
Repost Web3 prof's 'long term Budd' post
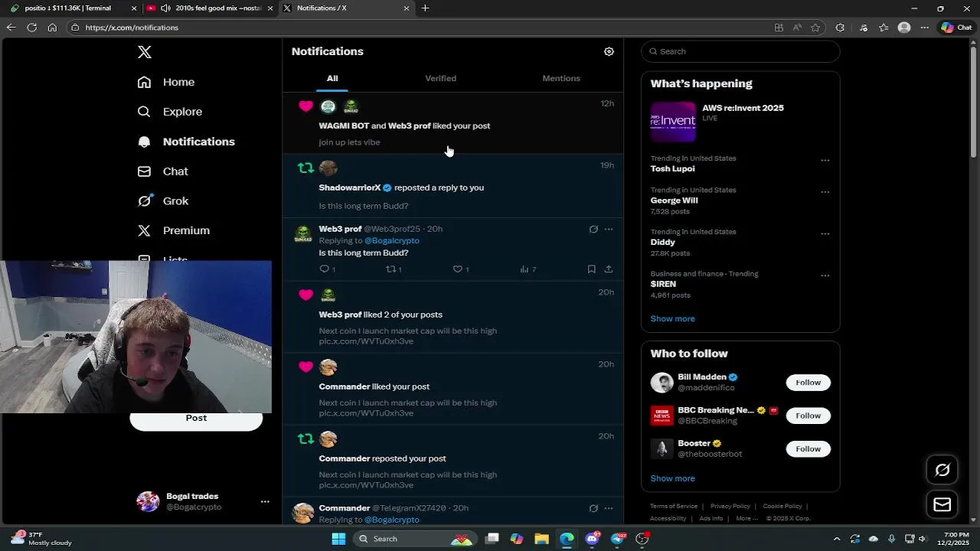[391, 269]
